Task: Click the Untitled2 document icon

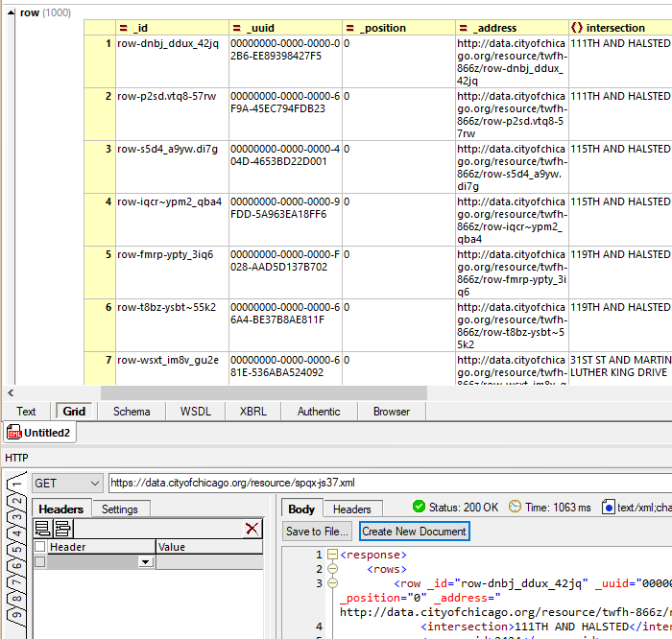Action: (x=14, y=433)
